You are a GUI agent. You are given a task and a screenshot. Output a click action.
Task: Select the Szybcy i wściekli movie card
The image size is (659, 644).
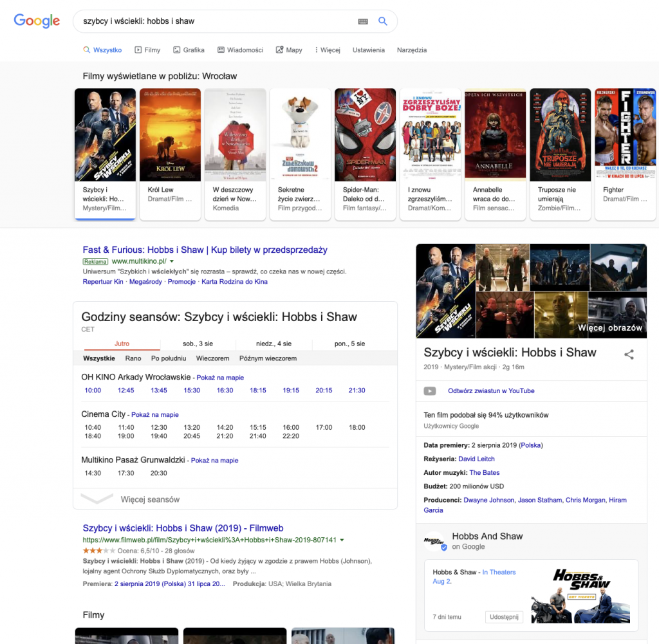click(105, 154)
